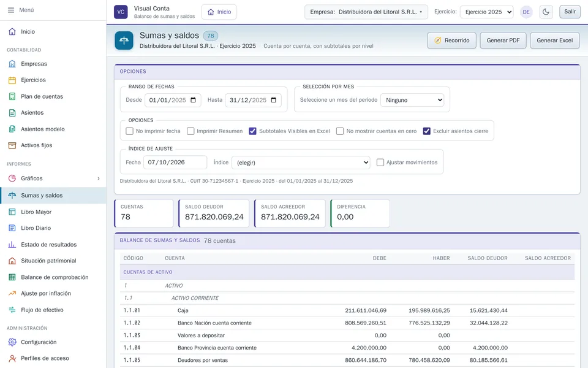
Task: Tick No mostrar cuentas en cero
Action: (340, 131)
